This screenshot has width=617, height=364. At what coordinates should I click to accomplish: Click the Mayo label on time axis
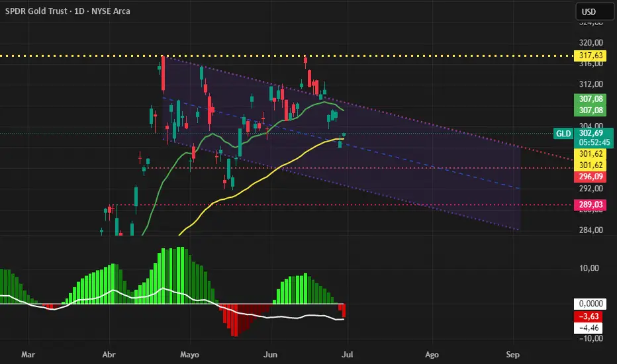point(189,355)
